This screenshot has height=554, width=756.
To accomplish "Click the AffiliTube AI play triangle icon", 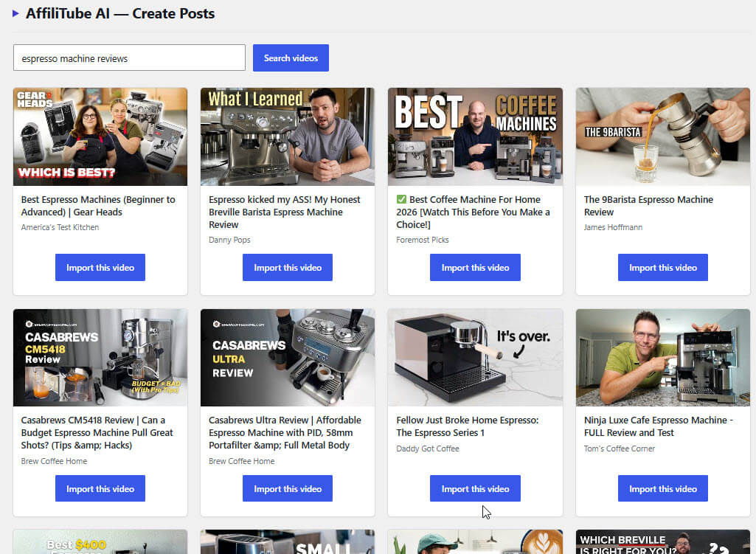I will [15, 13].
